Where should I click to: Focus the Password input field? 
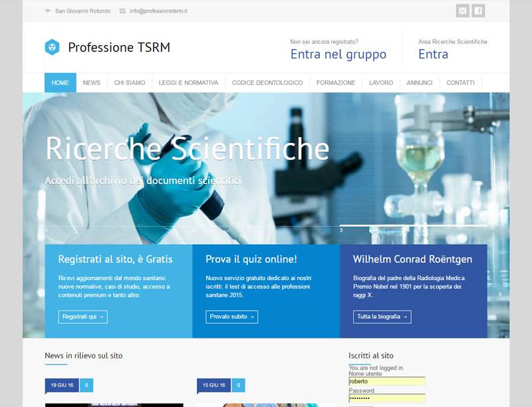tap(387, 398)
